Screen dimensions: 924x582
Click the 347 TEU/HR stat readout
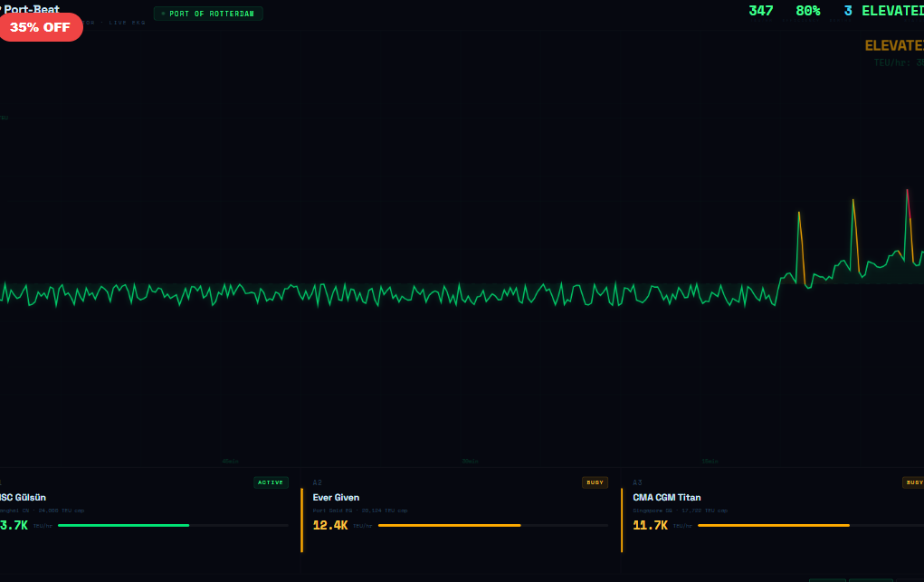[760, 11]
